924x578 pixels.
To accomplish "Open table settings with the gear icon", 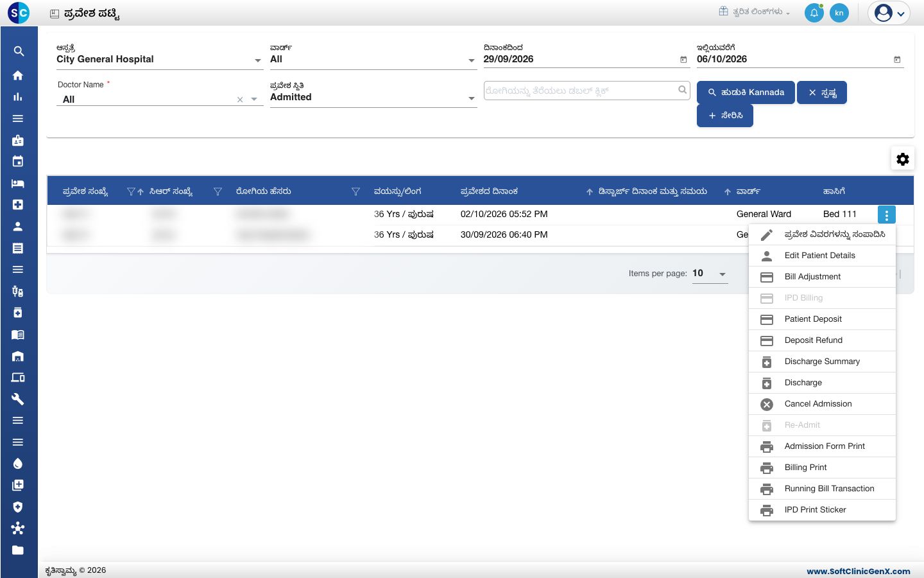I will [903, 159].
